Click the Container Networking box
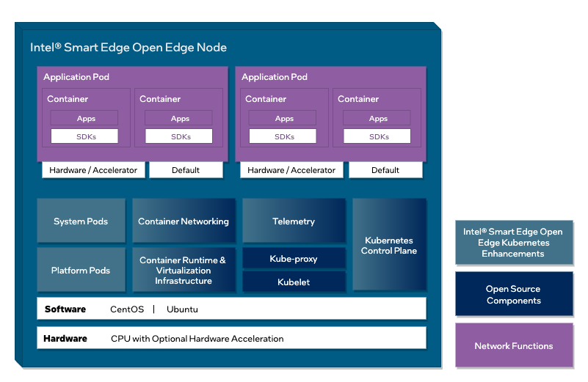Viewport: 588px width, 382px height. click(x=184, y=221)
